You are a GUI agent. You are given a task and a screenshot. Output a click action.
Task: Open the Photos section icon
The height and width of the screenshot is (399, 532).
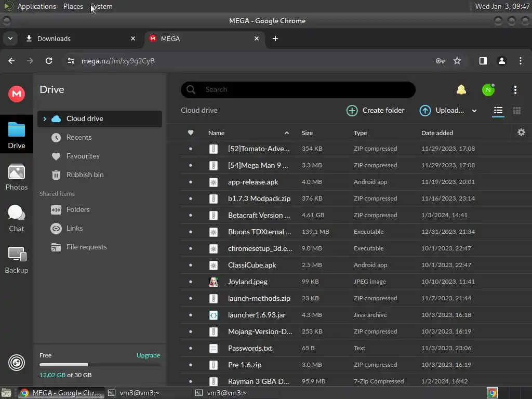[x=16, y=171]
